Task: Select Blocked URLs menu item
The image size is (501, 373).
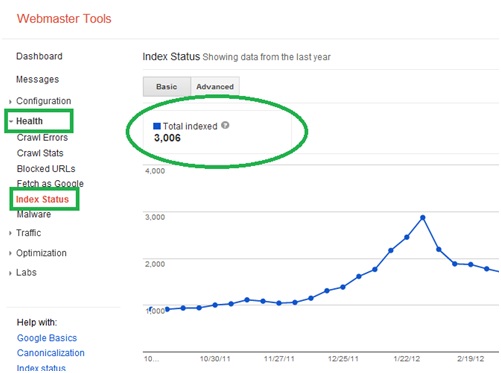Action: (x=46, y=169)
